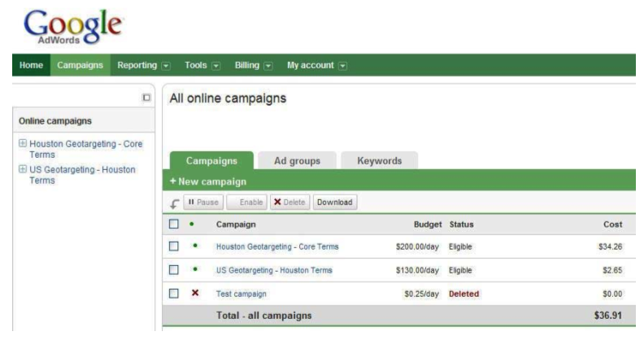Click the $36.91 total cost value
Screen dimensions: 644x349
point(608,316)
